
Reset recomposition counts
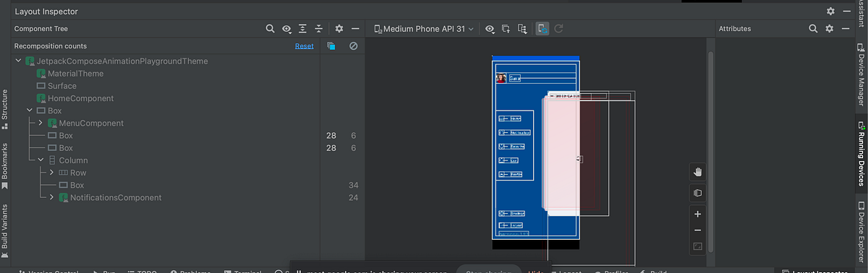tap(305, 46)
